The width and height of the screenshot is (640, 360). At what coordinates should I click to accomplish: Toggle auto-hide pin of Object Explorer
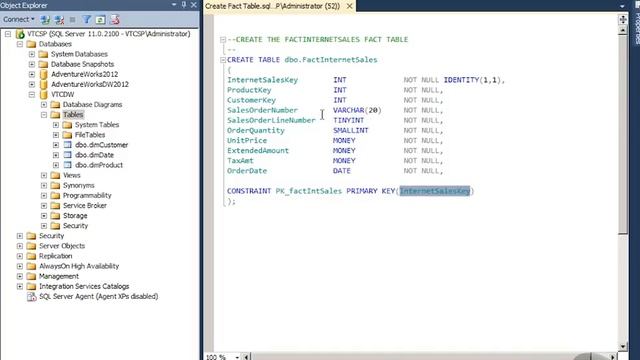[x=184, y=5]
